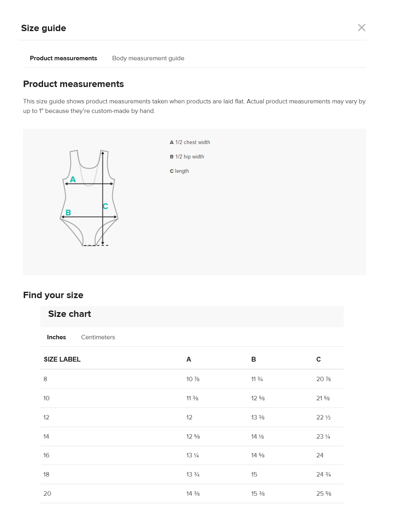This screenshot has height=532, width=394.
Task: Click the 1/2 hip width legend entry
Action: pos(187,157)
